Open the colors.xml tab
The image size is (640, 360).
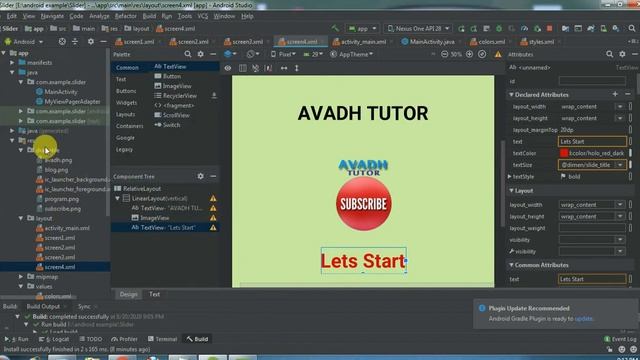(x=491, y=42)
